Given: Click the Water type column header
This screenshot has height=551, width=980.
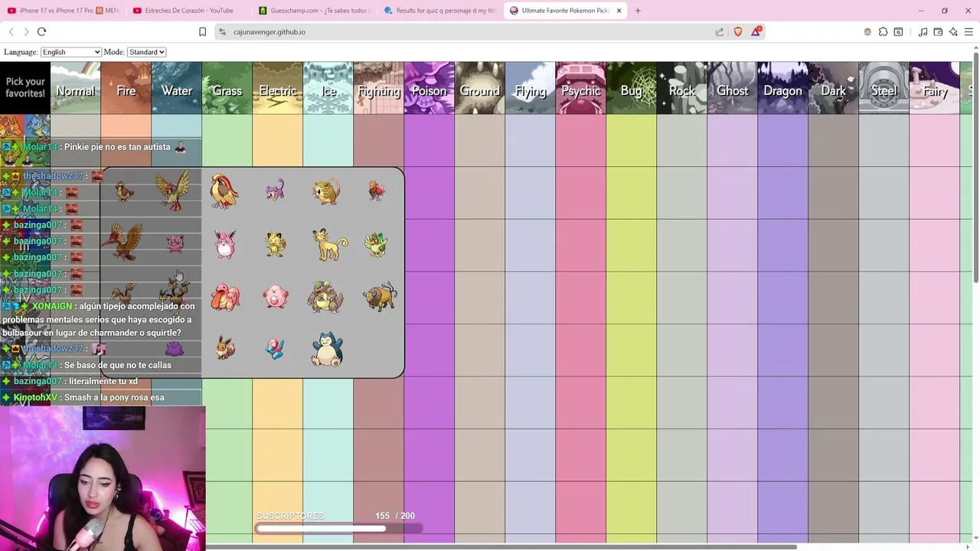Looking at the screenshot, I should (x=176, y=88).
